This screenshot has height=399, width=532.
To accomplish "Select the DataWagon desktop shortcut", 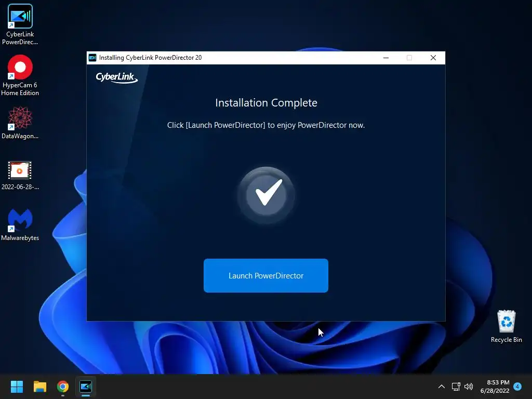I will [20, 123].
